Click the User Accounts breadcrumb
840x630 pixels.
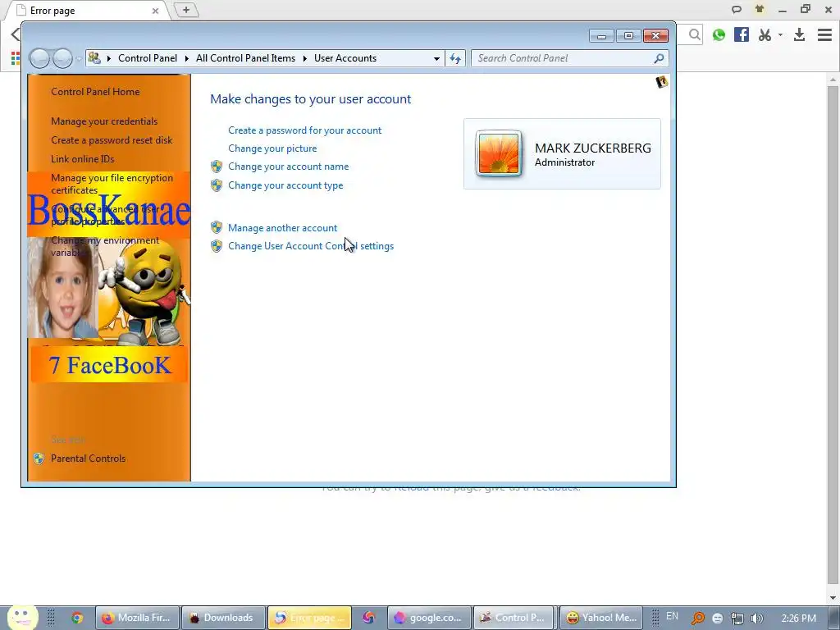pyautogui.click(x=345, y=58)
